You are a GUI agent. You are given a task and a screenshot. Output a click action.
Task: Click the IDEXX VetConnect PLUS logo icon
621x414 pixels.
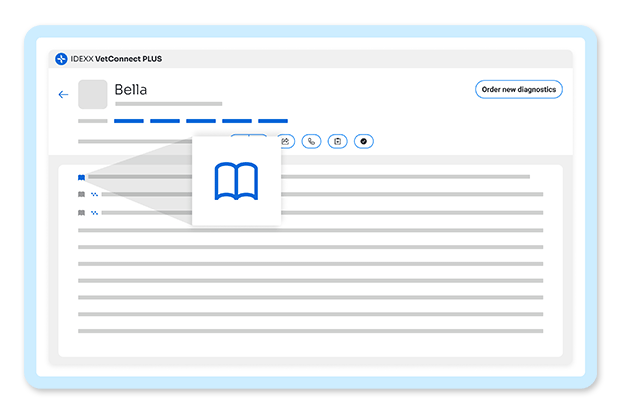pyautogui.click(x=61, y=59)
